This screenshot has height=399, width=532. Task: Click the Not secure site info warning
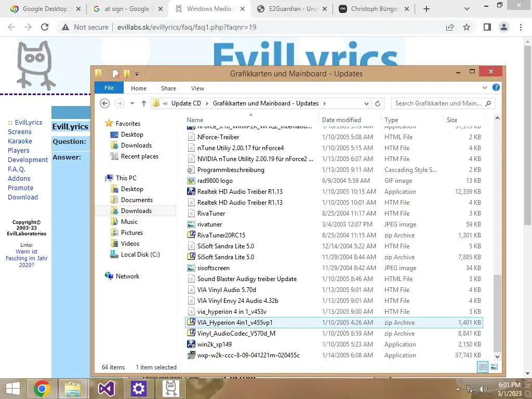pyautogui.click(x=85, y=27)
